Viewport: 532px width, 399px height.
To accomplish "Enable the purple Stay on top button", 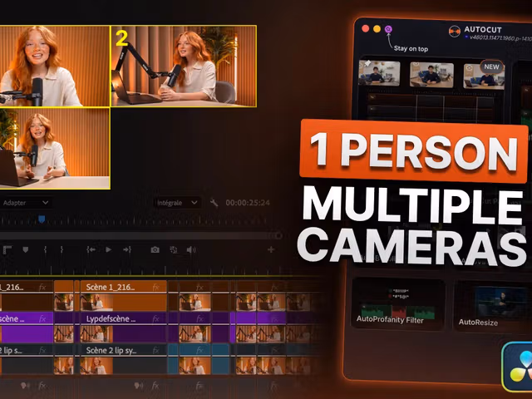I will pyautogui.click(x=388, y=29).
